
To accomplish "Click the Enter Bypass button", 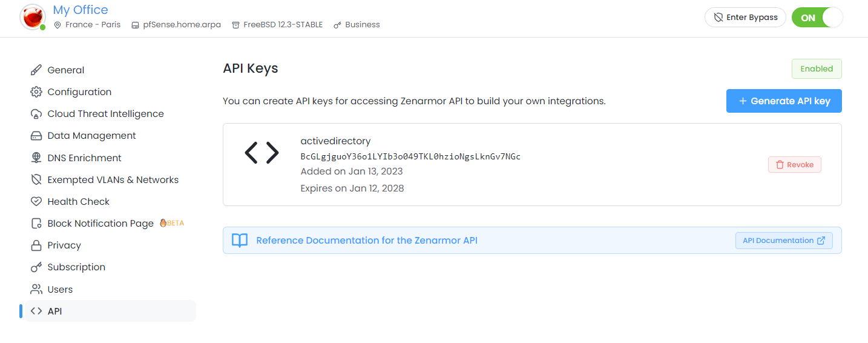I will point(745,18).
